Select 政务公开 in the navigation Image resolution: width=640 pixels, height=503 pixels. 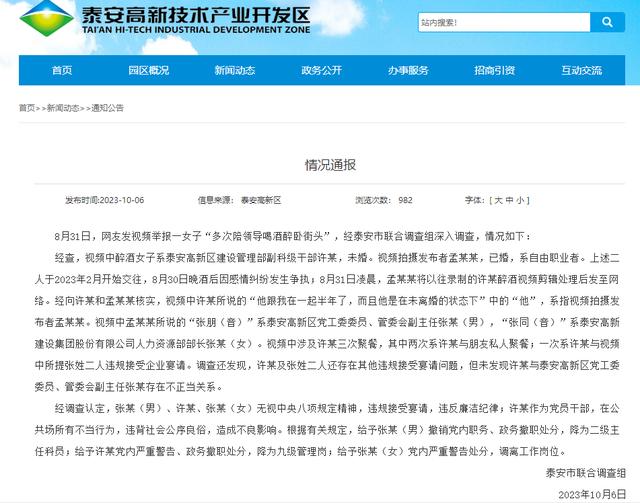[x=322, y=70]
